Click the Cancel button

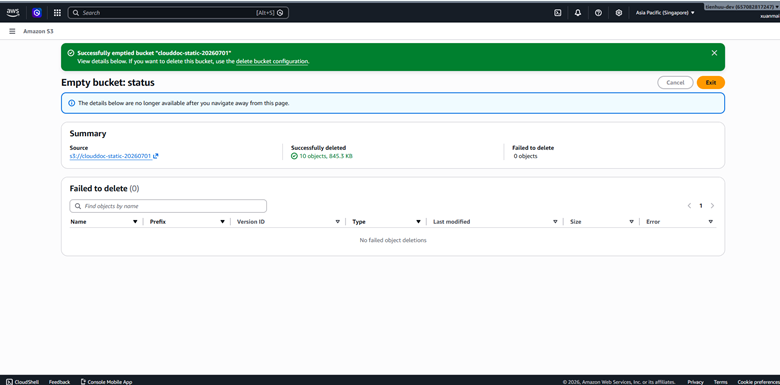(x=675, y=83)
